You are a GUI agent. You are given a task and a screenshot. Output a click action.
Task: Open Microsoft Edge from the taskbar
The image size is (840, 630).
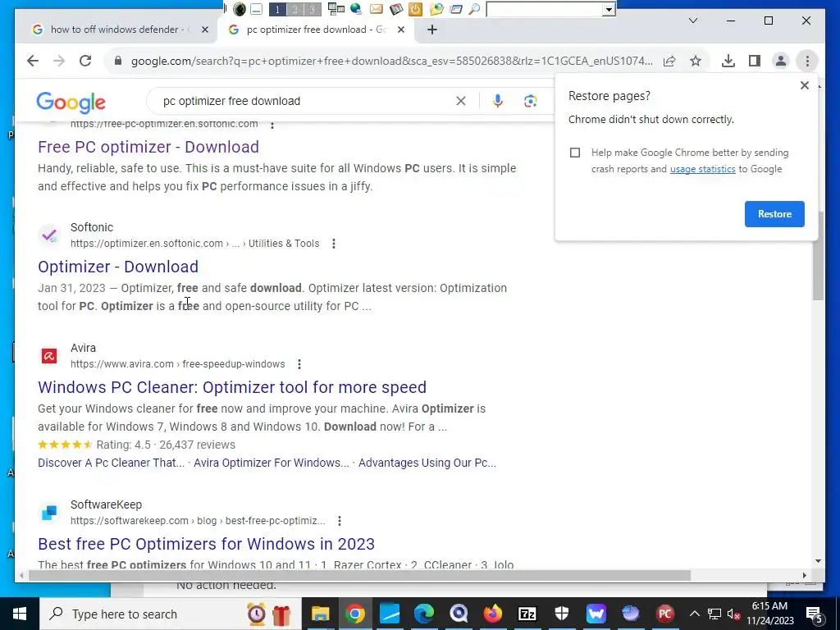point(424,614)
